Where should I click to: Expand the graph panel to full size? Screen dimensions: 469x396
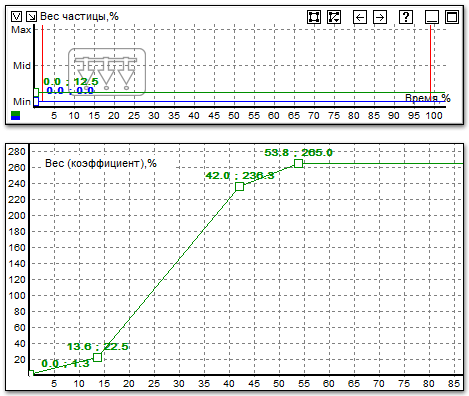coord(452,17)
